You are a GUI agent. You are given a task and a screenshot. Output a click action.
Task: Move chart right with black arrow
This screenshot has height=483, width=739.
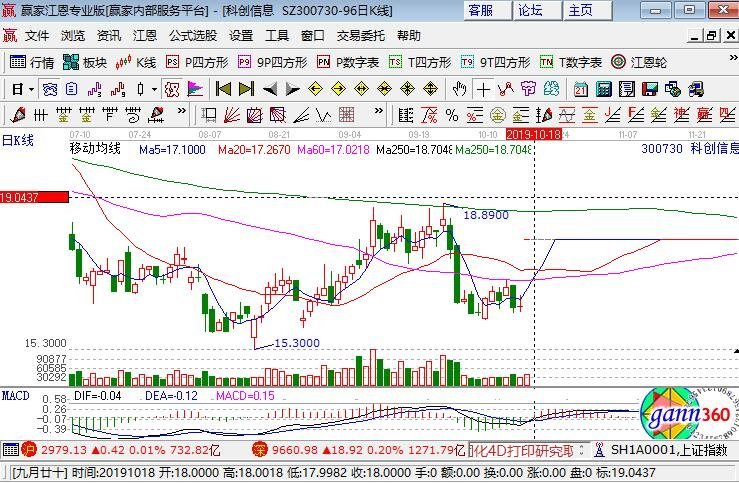click(x=293, y=89)
